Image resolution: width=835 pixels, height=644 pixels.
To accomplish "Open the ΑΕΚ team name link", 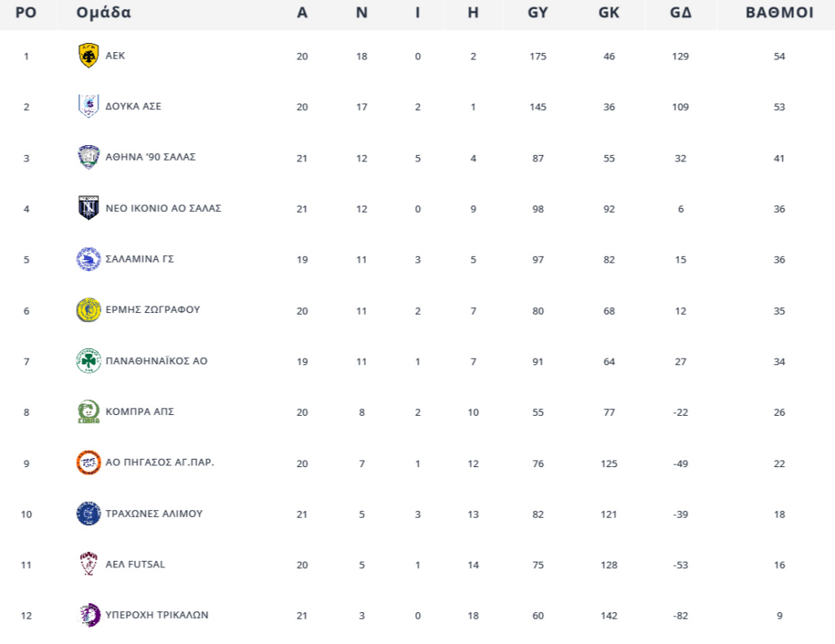I will [x=115, y=55].
